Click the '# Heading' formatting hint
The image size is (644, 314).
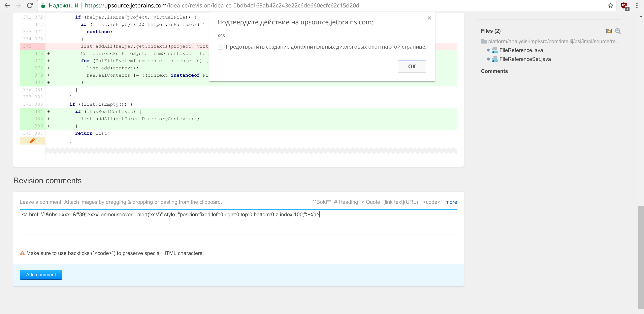click(x=346, y=202)
